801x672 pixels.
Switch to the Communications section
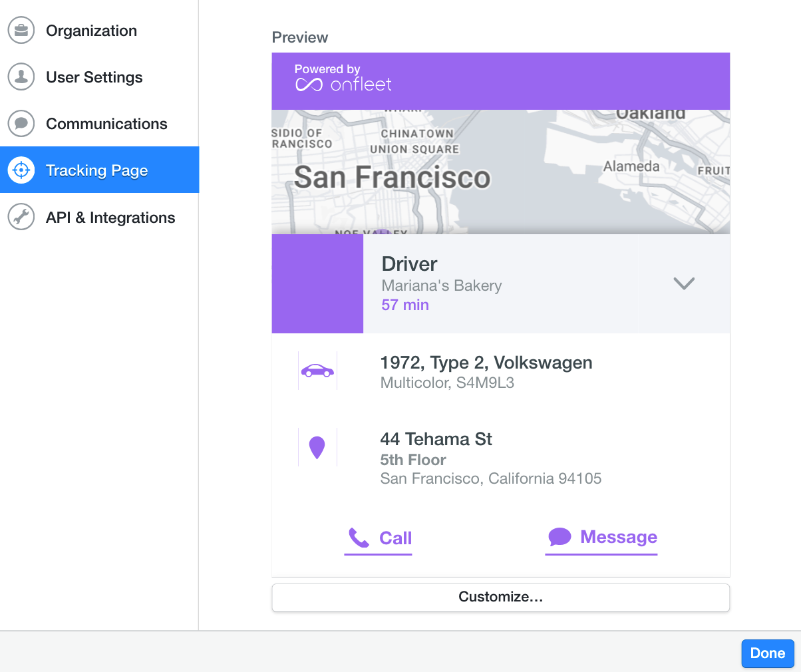(106, 124)
